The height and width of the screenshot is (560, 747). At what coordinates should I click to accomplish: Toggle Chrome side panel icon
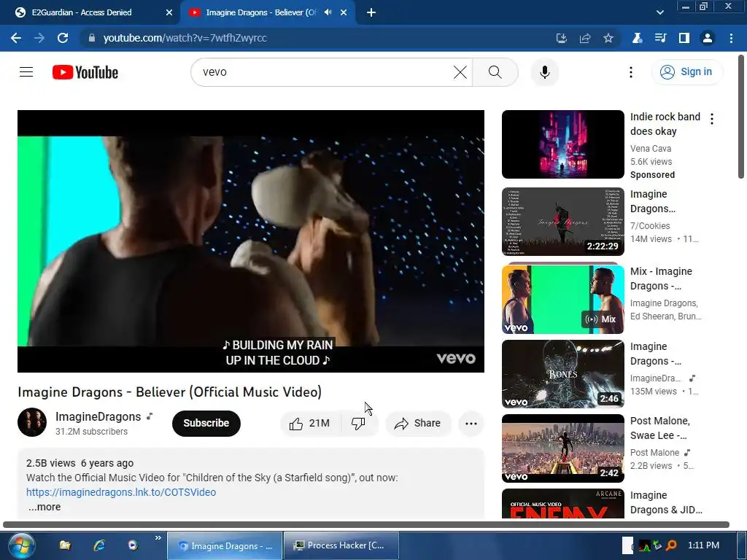pyautogui.click(x=684, y=38)
